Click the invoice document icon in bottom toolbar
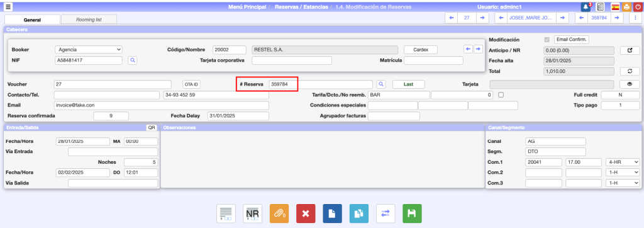This screenshot has height=228, width=644. click(x=226, y=214)
